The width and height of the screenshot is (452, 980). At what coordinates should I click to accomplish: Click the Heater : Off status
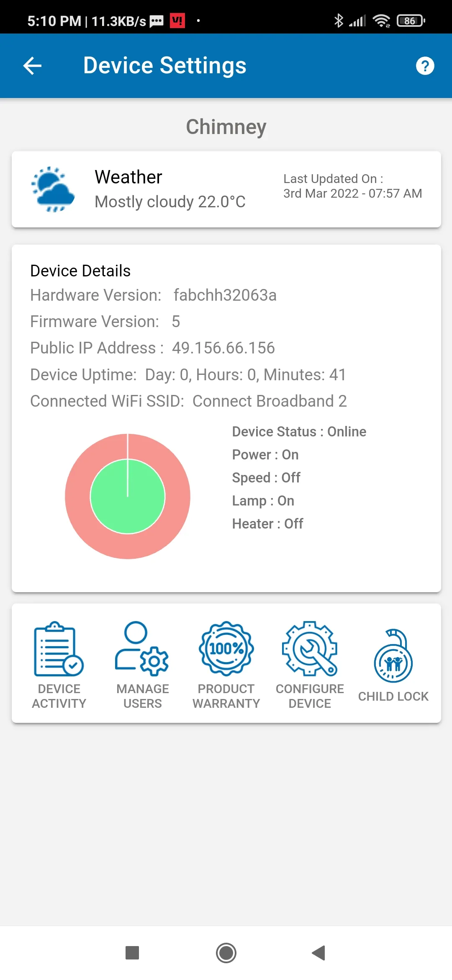pyautogui.click(x=268, y=524)
